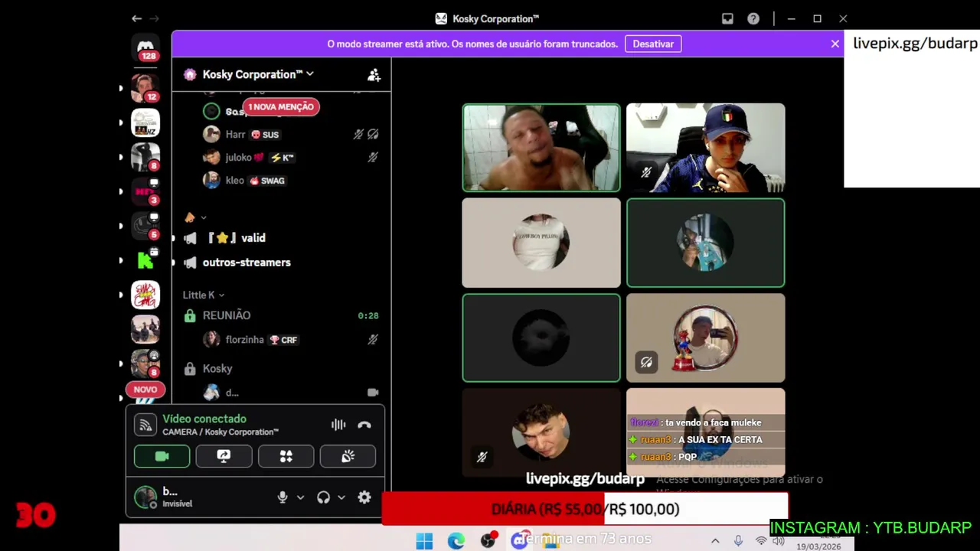Open the server icon with badge 12

point(145,88)
